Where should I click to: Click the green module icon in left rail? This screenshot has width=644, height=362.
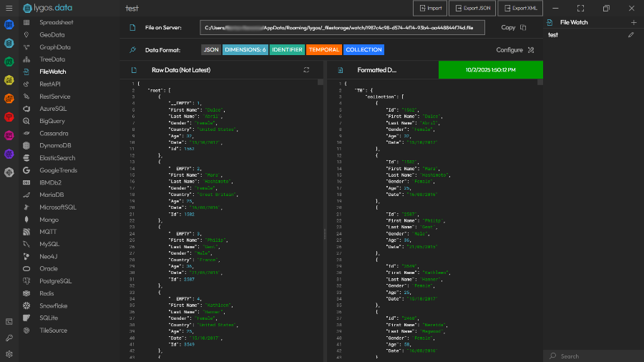coord(9,62)
